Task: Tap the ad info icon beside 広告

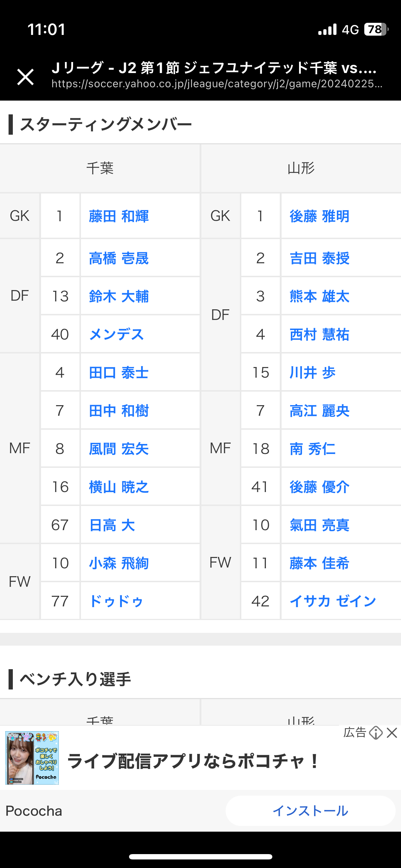Action: 376,733
